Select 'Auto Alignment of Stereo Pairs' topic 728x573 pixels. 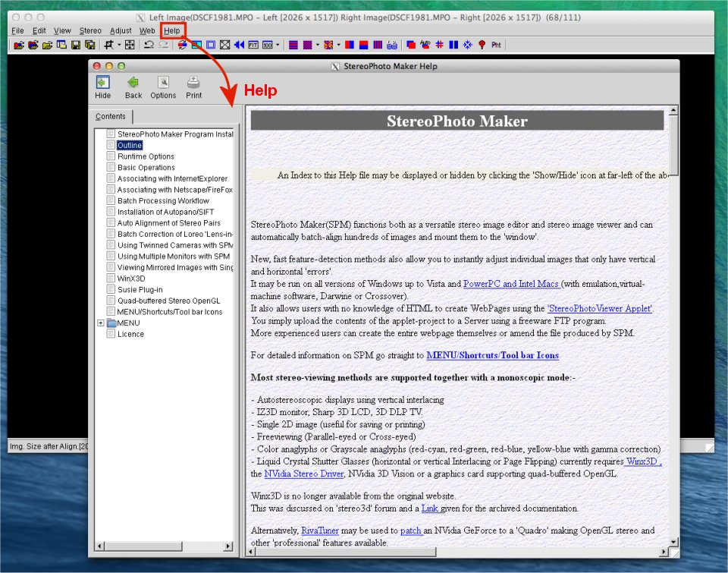point(169,223)
